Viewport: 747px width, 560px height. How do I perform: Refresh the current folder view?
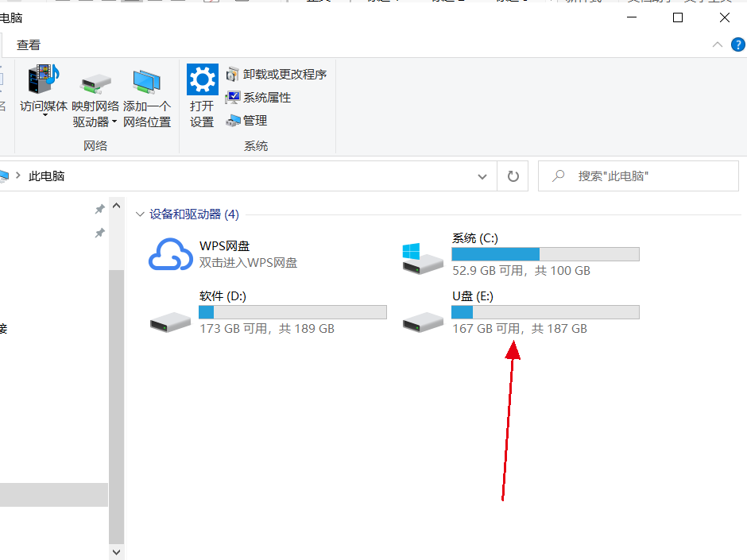[513, 176]
